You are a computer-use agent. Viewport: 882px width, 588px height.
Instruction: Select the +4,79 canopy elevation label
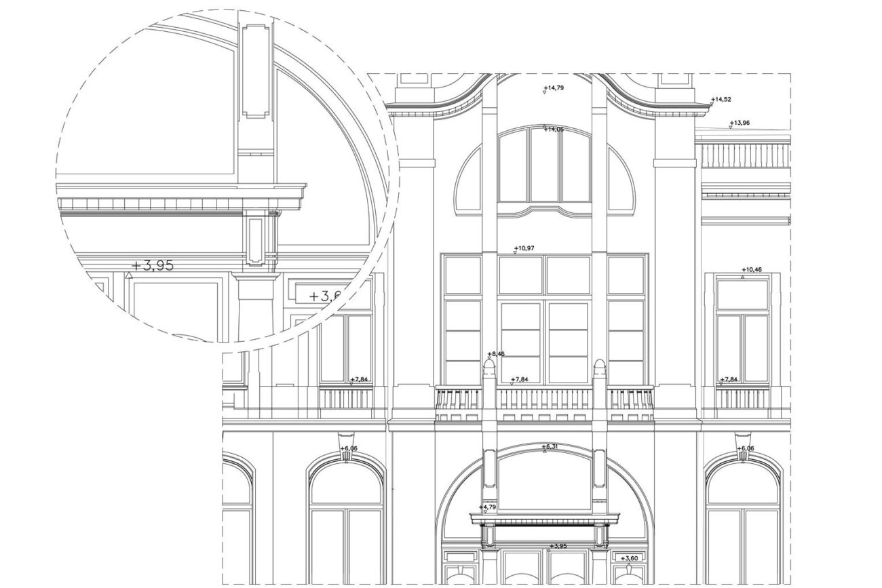pos(488,507)
